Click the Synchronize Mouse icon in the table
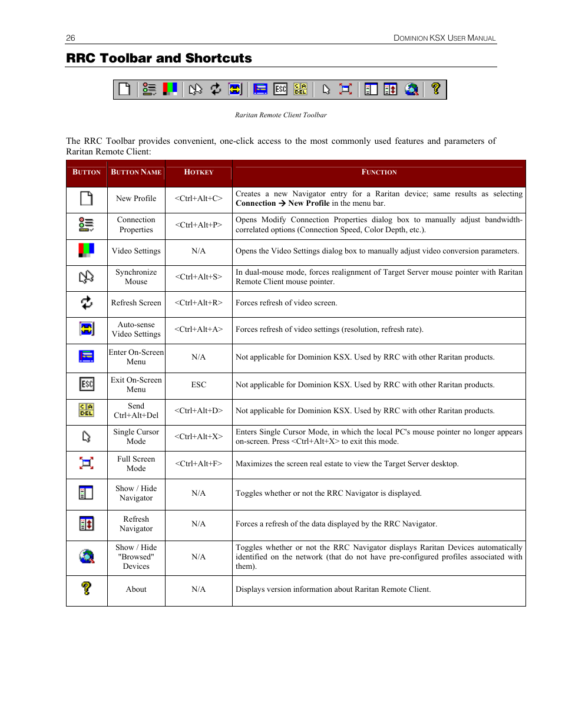This screenshot has width=562, height=728. [87, 276]
